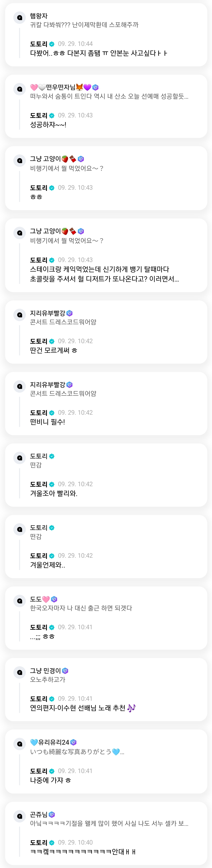Click the 09. 29. 10:44 timestamp
The image size is (212, 868).
click(x=75, y=44)
